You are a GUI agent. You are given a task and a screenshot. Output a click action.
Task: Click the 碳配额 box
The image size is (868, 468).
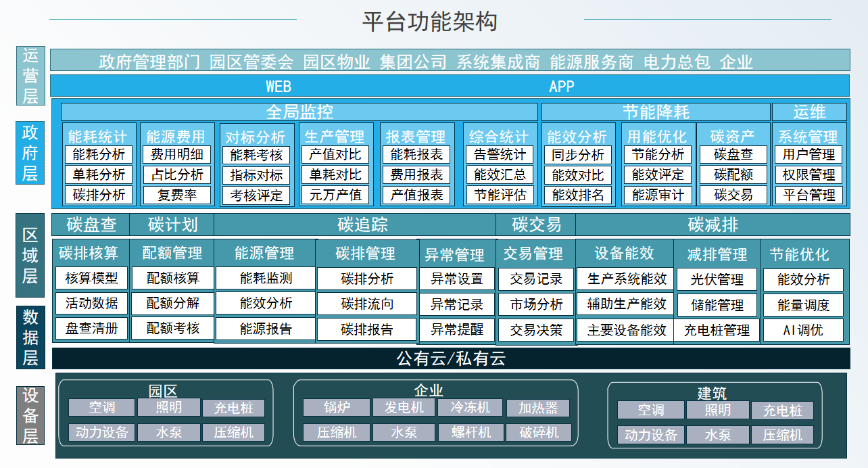733,174
